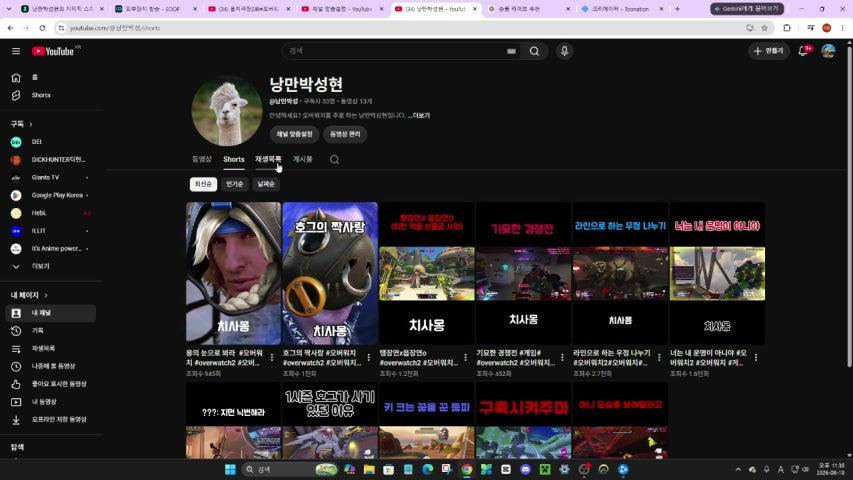The image size is (853, 480).
Task: Open options menu for 기묘한 경쟁전 short
Action: (563, 358)
